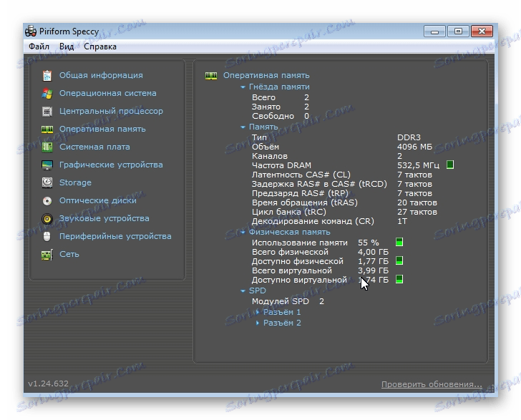This screenshot has width=521, height=420.
Task: Click the 1,77 ГБ available physical value
Action: pos(373,261)
